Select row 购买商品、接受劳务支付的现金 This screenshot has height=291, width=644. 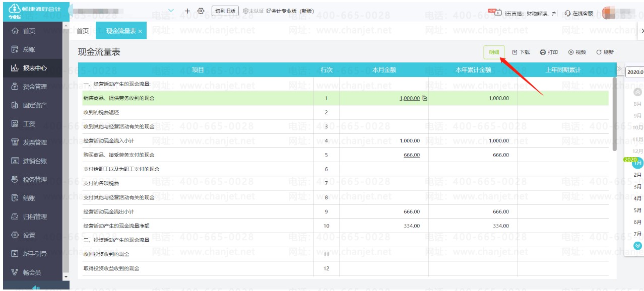(x=345, y=155)
